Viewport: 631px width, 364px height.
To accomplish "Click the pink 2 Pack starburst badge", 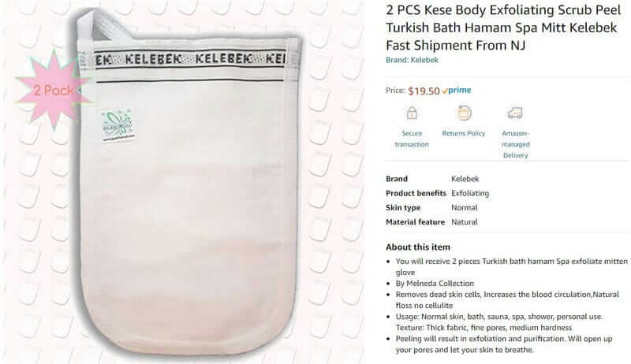I will (x=54, y=91).
